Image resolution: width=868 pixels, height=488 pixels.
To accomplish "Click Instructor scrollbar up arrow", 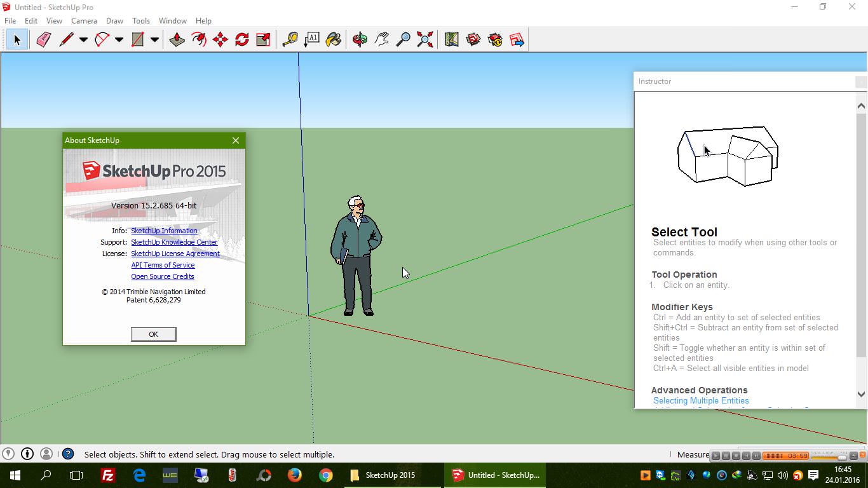I will click(x=862, y=106).
